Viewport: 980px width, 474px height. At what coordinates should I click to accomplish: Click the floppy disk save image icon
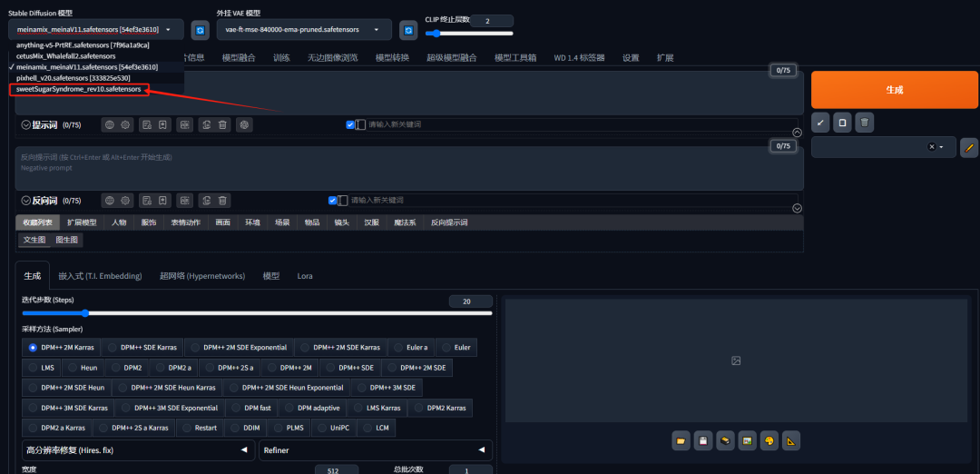(702, 441)
